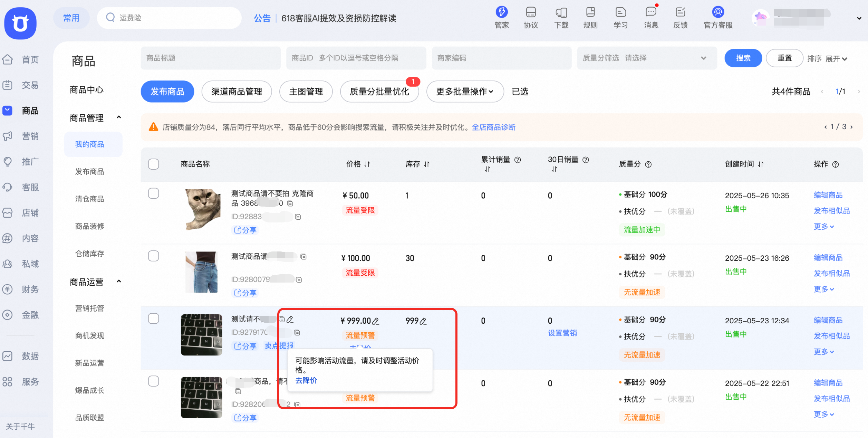Viewport: 868px width, 438px height.
Task: Click the 商品标题 input field
Action: (211, 58)
